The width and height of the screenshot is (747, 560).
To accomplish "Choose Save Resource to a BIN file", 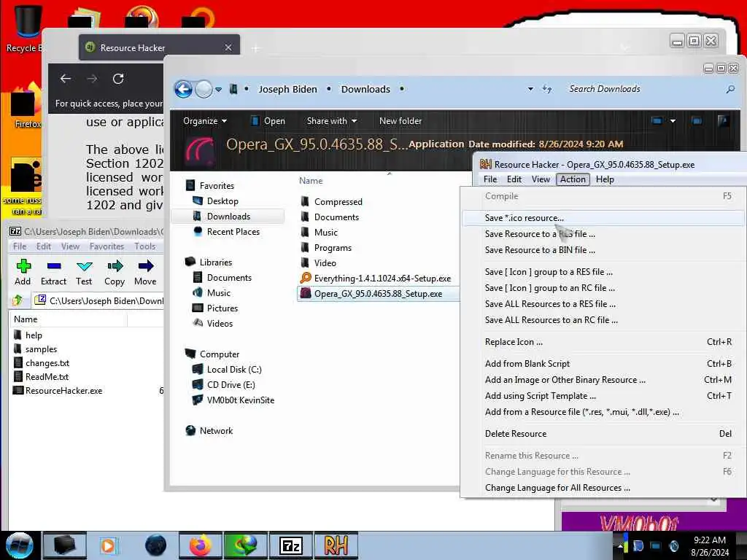I will [x=602, y=250].
